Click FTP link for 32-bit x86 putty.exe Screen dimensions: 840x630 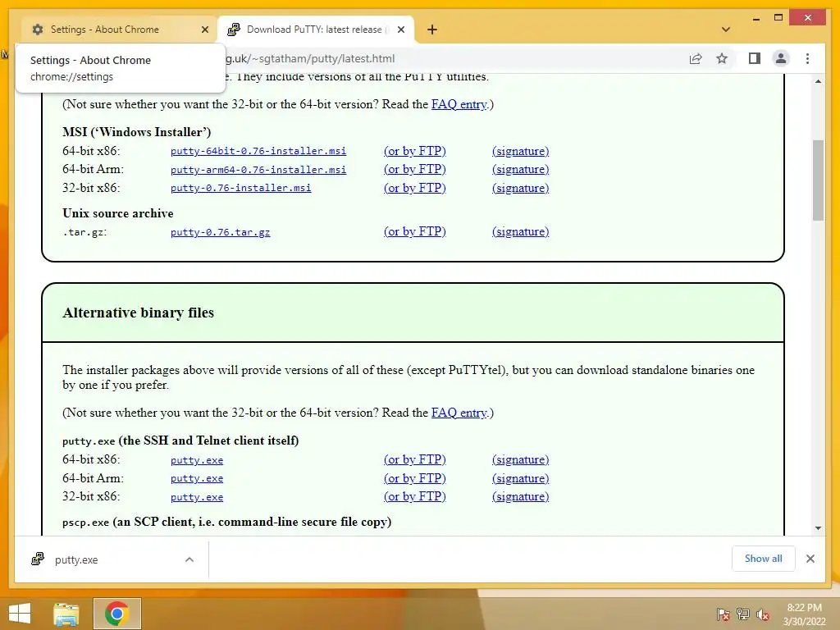click(414, 496)
